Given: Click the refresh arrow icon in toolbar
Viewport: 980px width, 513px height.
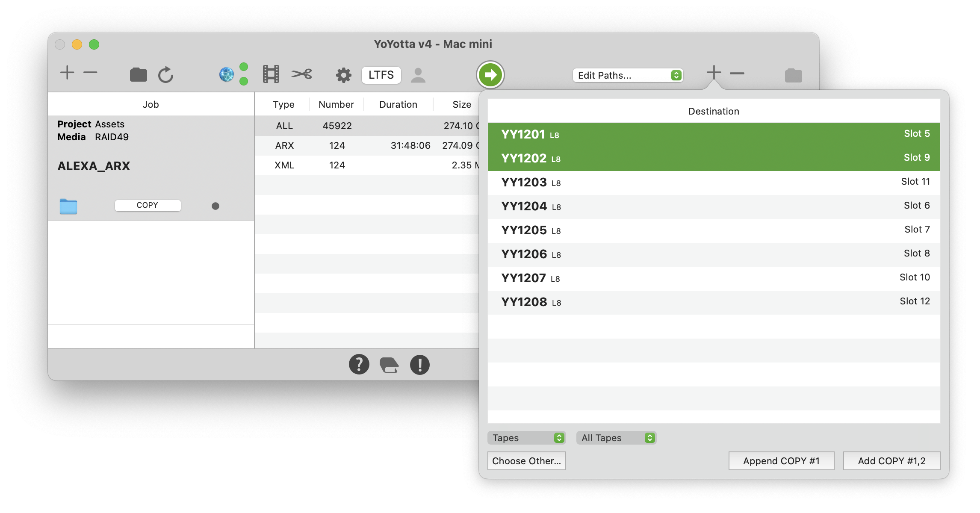Looking at the screenshot, I should [166, 75].
